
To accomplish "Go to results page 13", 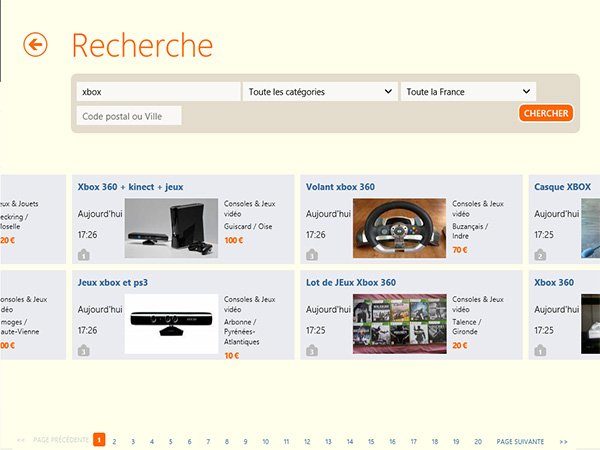I will [328, 441].
